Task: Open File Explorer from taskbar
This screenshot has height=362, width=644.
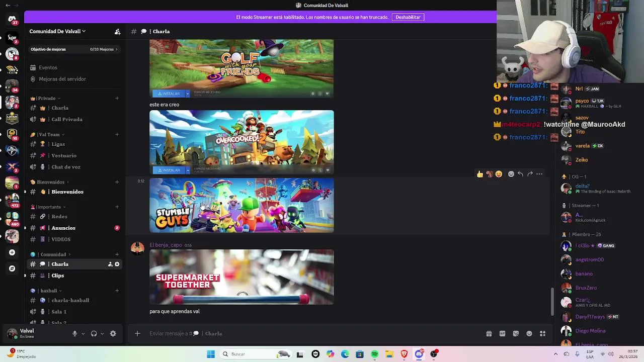Action: (x=389, y=354)
